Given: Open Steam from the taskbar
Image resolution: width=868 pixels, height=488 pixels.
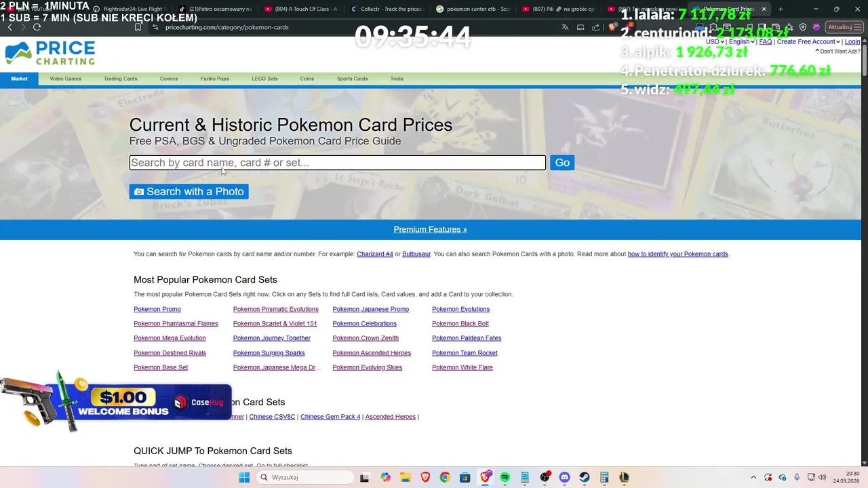Looking at the screenshot, I should click(585, 477).
